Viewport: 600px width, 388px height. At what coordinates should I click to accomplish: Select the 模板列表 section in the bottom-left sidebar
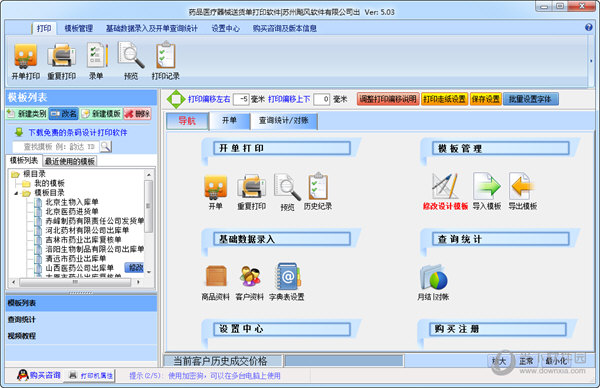(81, 303)
